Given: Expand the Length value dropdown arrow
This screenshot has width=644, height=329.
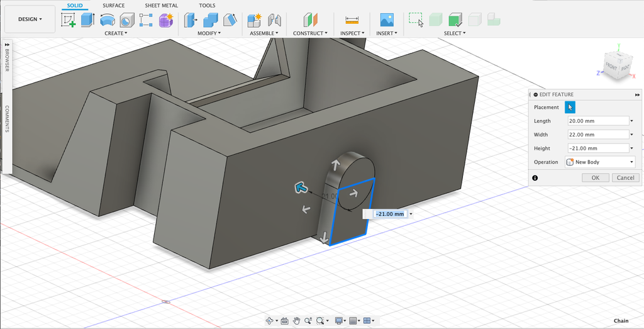Looking at the screenshot, I should click(631, 121).
